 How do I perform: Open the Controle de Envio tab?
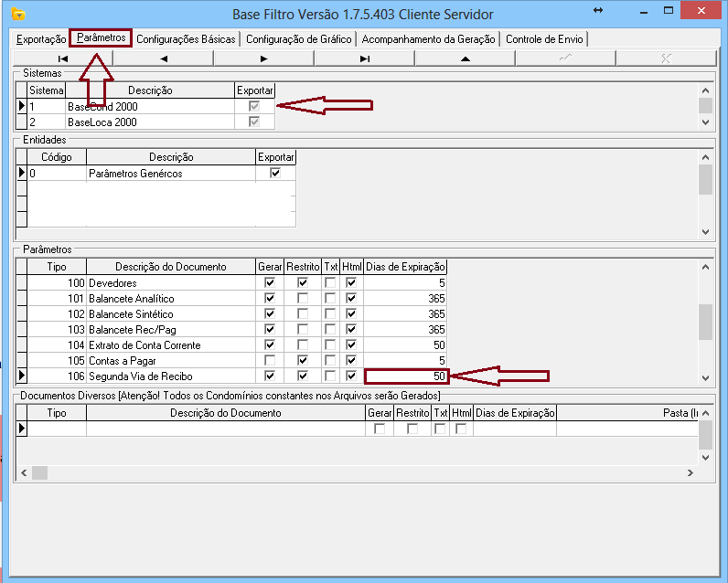(x=545, y=39)
